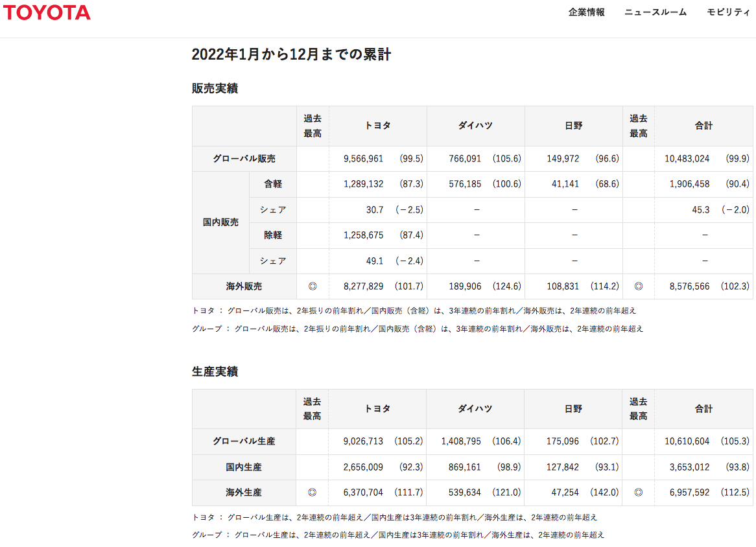
Task: Select Hino domestic production value 127,842
Action: click(x=563, y=467)
